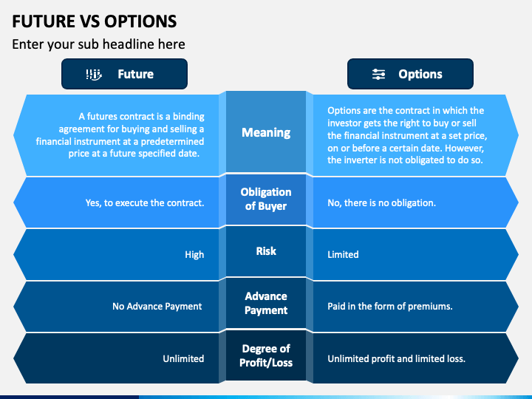532x399 pixels.
Task: Click the sliders icon beside Options
Action: (x=378, y=74)
